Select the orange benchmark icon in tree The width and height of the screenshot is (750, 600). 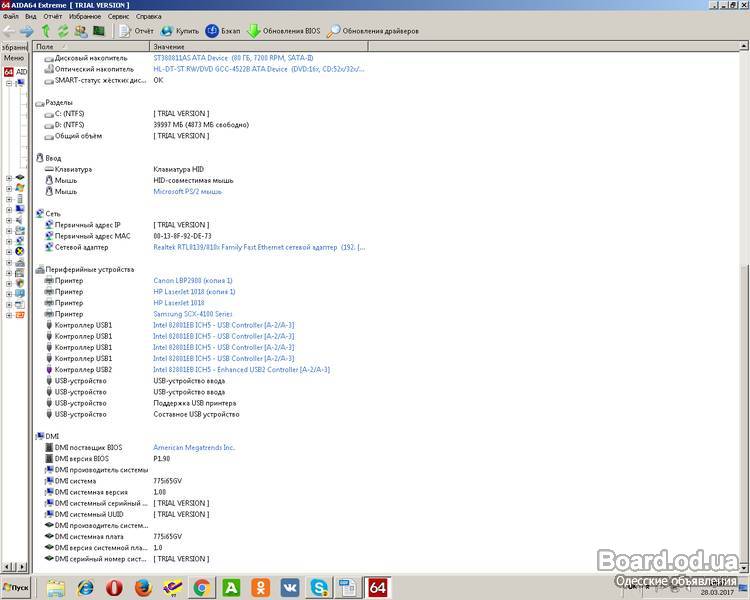tap(20, 315)
